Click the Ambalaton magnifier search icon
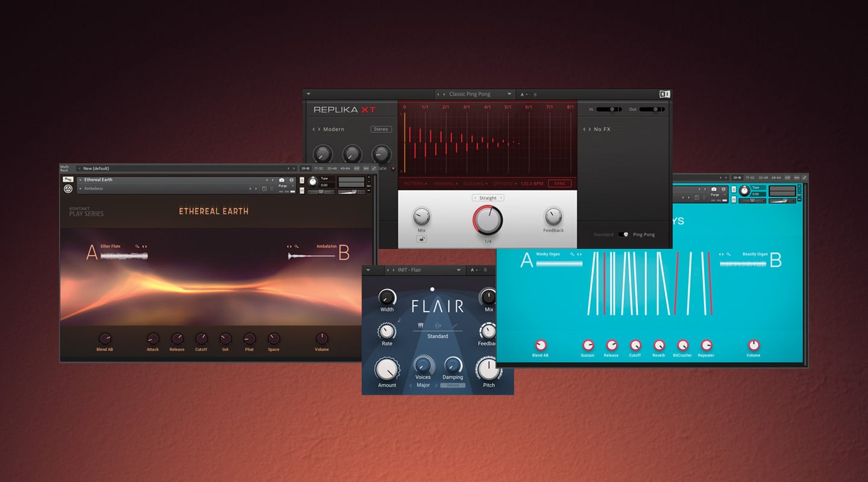This screenshot has height=482, width=868. tap(297, 246)
